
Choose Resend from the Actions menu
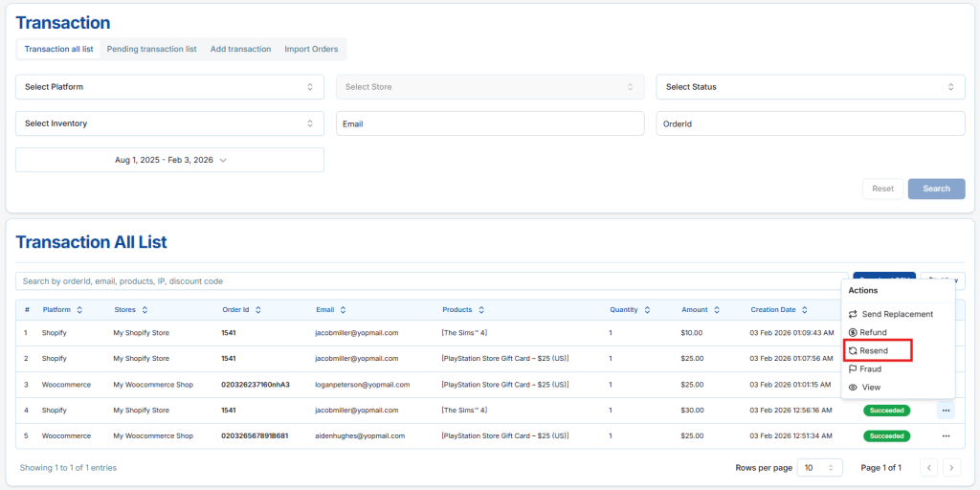pos(873,350)
